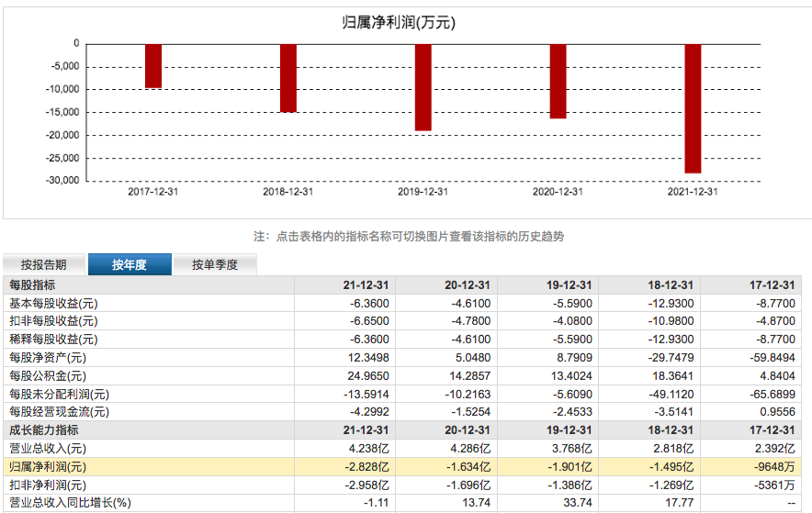Click the 2021-12-31 chart bar
The width and height of the screenshot is (812, 513).
click(693, 108)
